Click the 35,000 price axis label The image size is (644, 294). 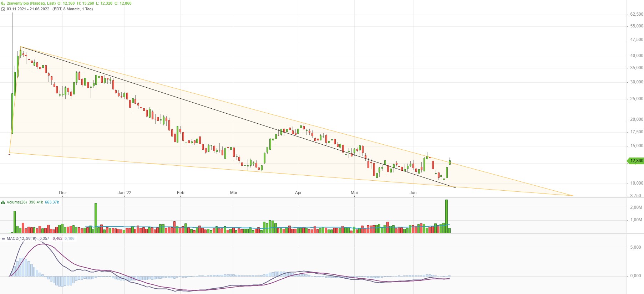coord(637,68)
